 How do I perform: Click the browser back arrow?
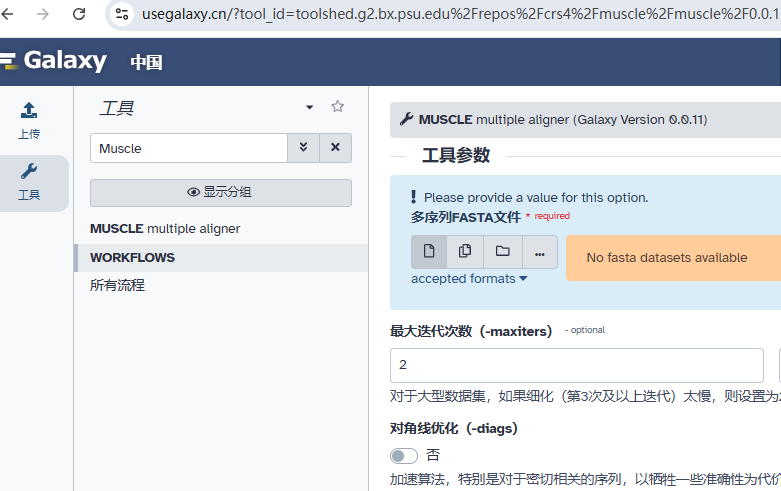point(7,14)
